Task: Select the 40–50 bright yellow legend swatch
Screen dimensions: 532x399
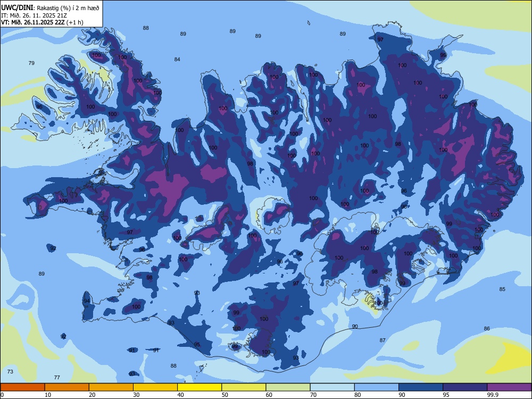Action: (x=199, y=387)
